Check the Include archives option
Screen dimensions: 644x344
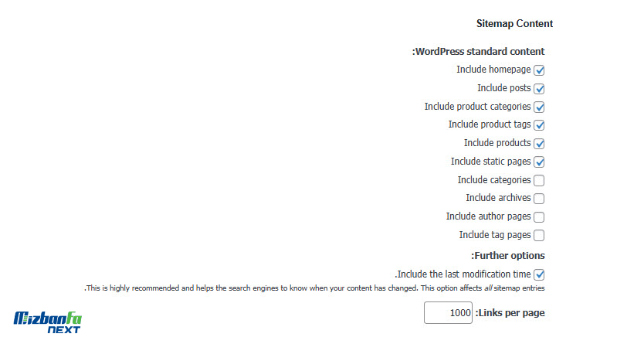(539, 199)
